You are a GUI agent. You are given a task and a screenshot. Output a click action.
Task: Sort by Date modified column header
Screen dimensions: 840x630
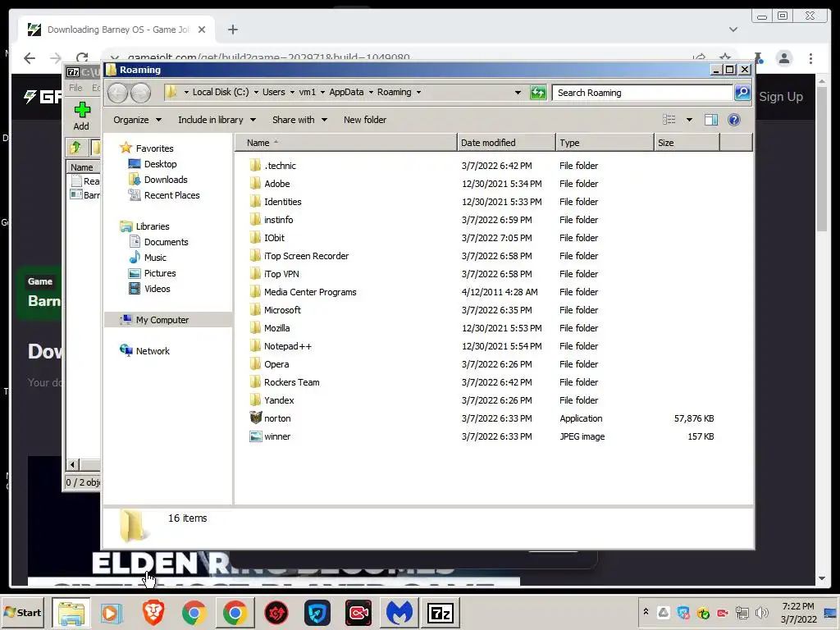pos(506,143)
